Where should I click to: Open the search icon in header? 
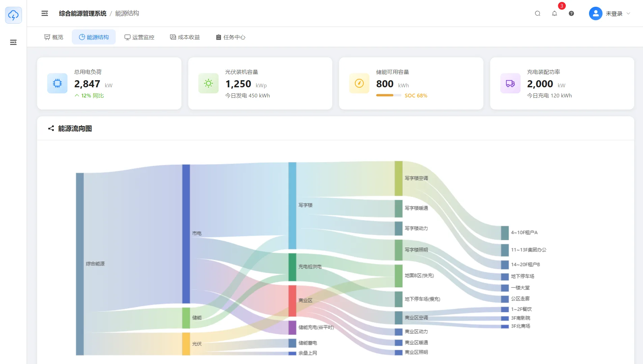coord(537,13)
